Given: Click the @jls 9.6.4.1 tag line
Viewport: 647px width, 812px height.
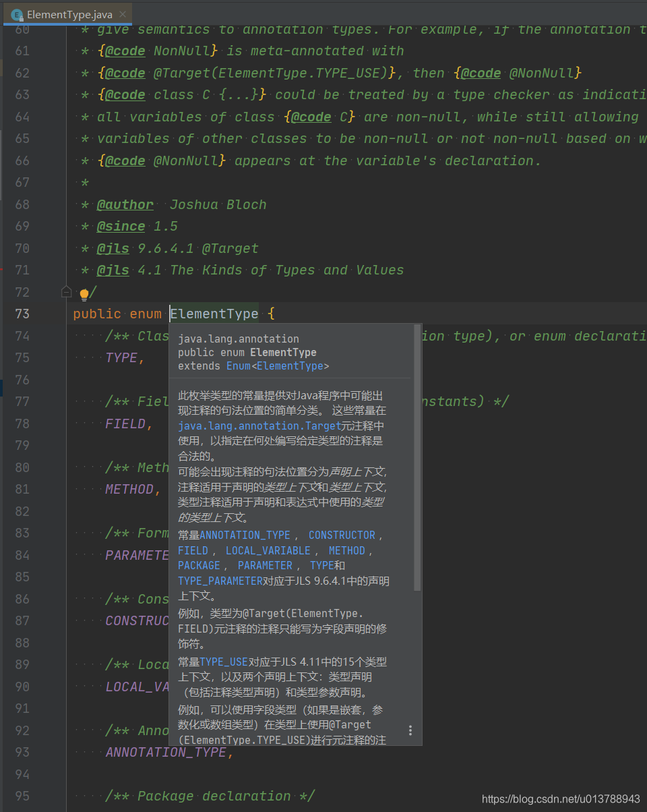Looking at the screenshot, I should (x=178, y=248).
